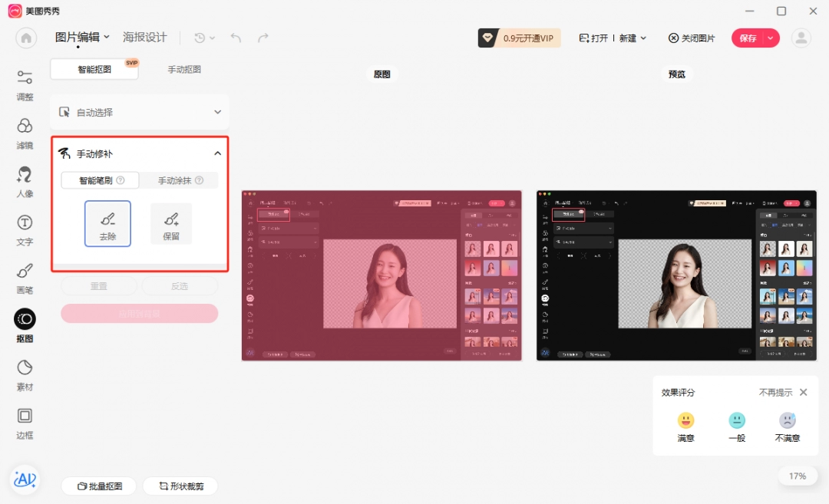Switch to 手动抠图 tab
The width and height of the screenshot is (829, 504).
(184, 69)
